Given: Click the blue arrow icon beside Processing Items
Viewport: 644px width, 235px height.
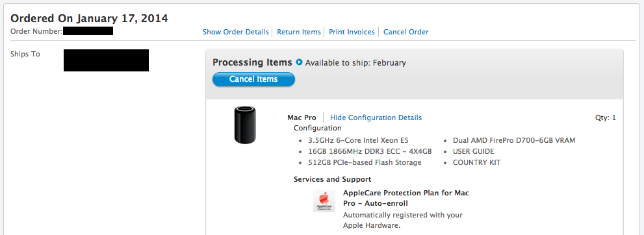Looking at the screenshot, I should tap(299, 63).
